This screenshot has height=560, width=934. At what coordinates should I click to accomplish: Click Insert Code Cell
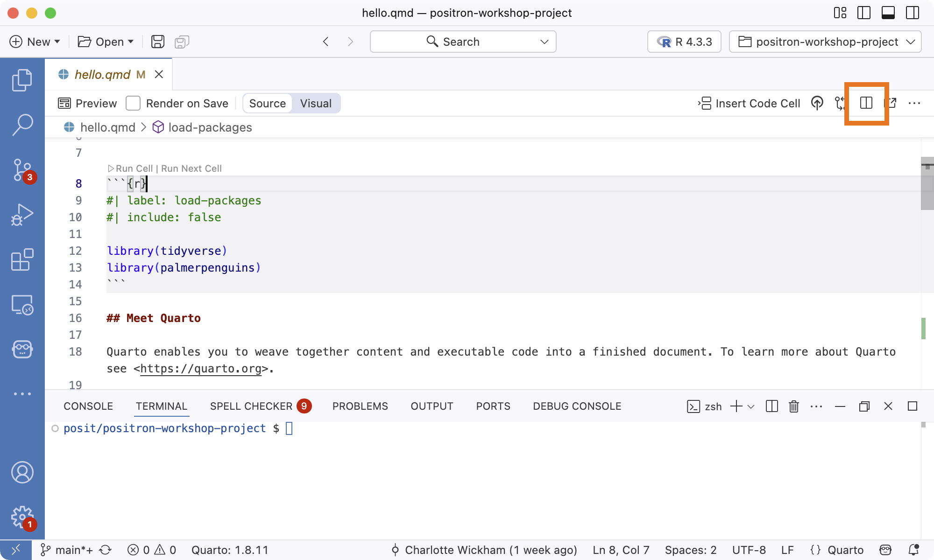tap(749, 103)
